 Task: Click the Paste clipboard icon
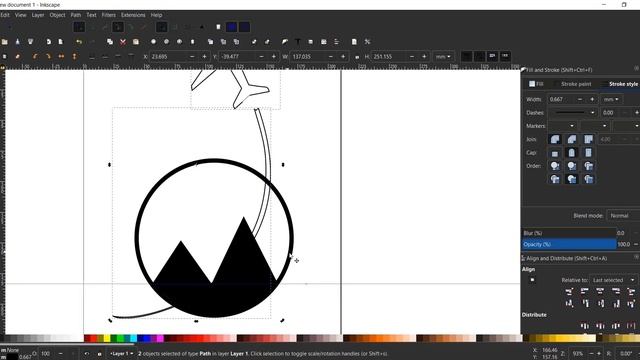click(136, 42)
